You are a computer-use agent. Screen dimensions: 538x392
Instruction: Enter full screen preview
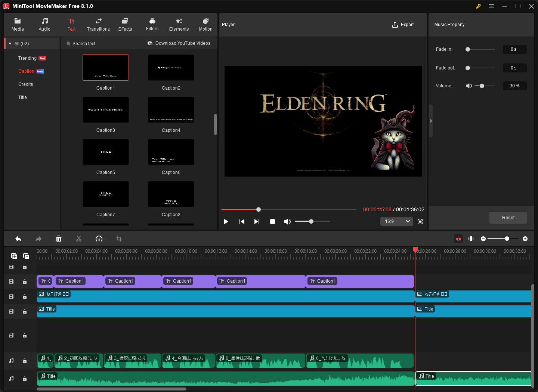420,222
